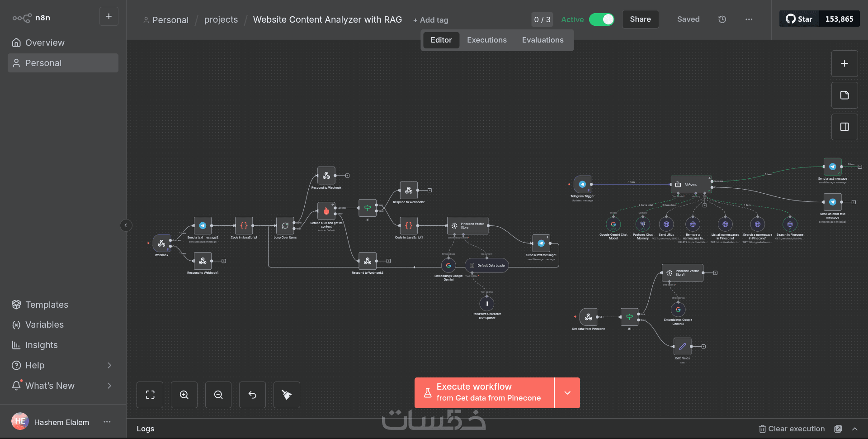The width and height of the screenshot is (868, 439).
Task: Expand the What's New submenu
Action: pyautogui.click(x=109, y=386)
